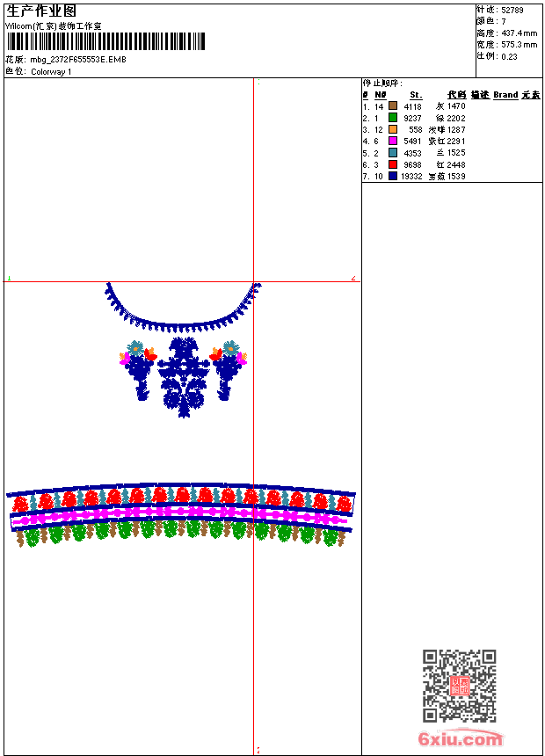Click the file name mbg_2372F655553E.EMB
Image resolution: width=545 pixels, height=756 pixels.
(78, 59)
